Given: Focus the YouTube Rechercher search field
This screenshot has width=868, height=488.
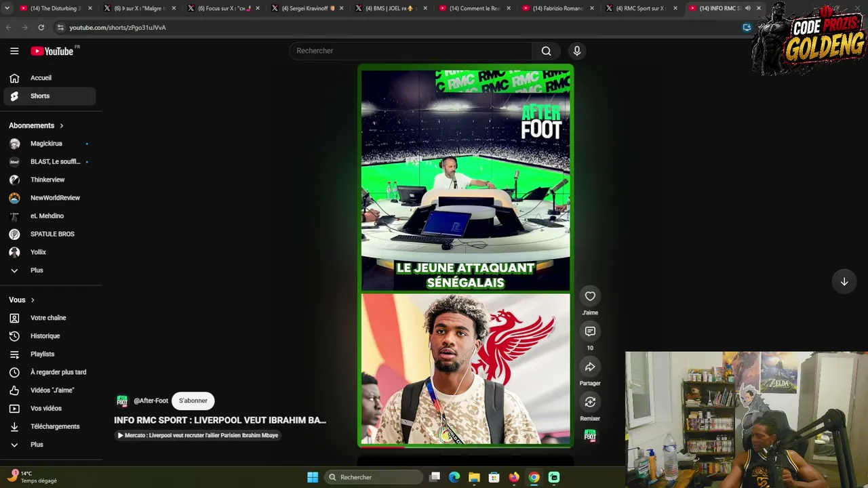Looking at the screenshot, I should pos(412,51).
